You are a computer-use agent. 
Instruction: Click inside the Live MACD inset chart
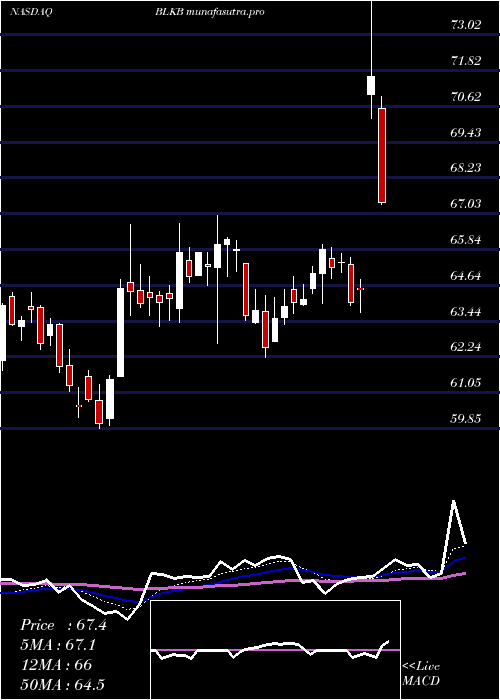coord(275,650)
